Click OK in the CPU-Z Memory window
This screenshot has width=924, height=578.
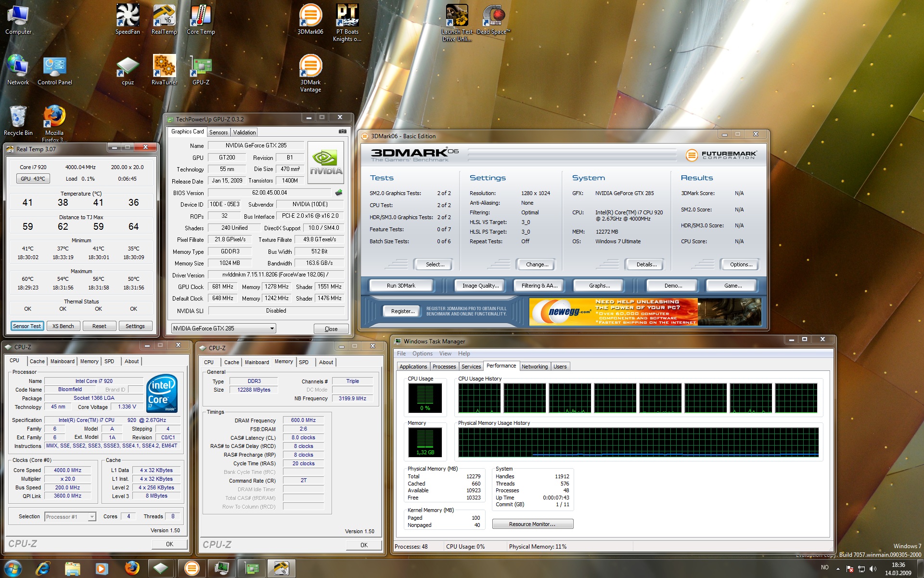[x=364, y=545]
